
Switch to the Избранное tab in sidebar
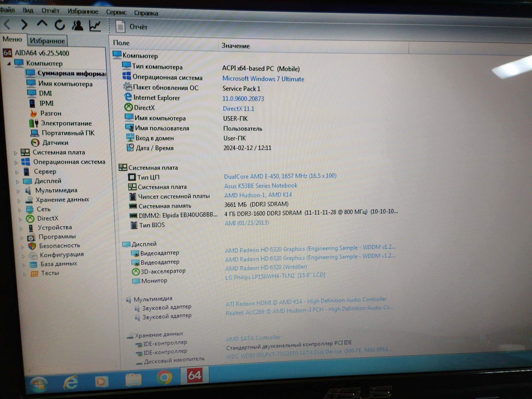coord(47,41)
